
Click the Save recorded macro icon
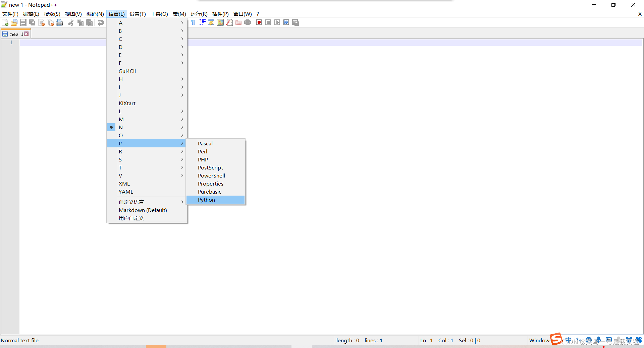[x=296, y=22]
